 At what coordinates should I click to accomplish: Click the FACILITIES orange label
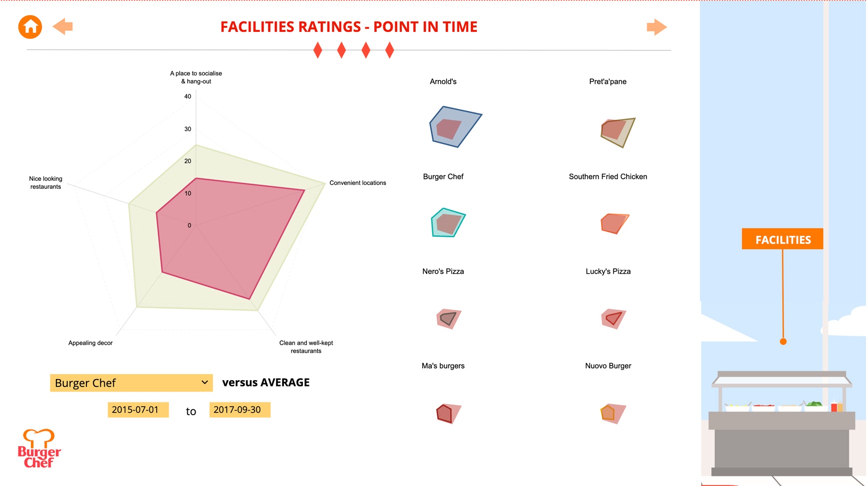pyautogui.click(x=782, y=239)
